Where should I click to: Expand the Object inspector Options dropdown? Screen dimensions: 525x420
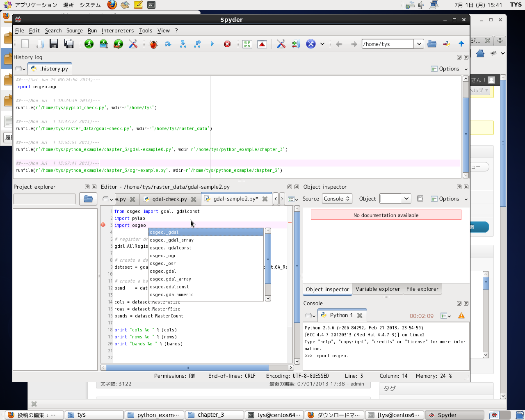click(450, 199)
